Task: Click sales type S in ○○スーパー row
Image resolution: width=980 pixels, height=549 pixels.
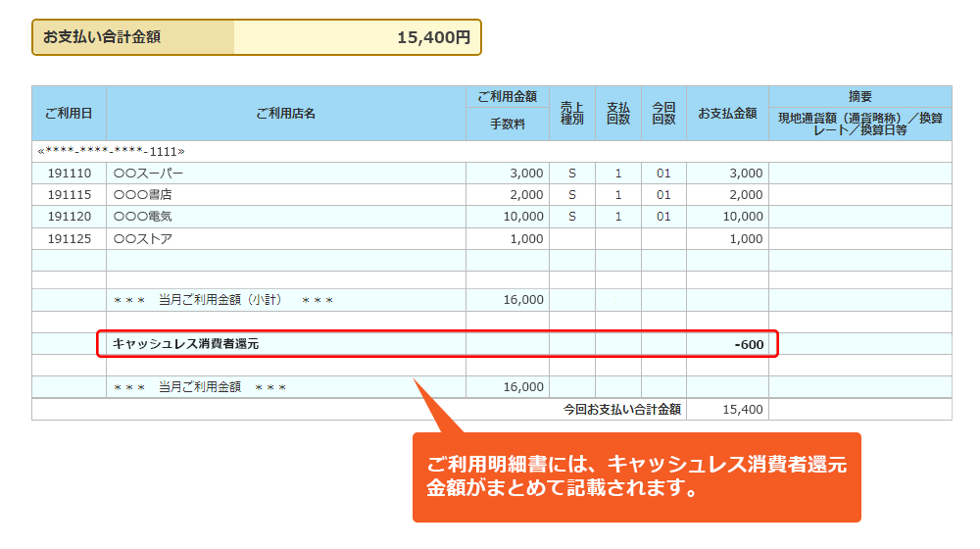Action: pyautogui.click(x=572, y=174)
